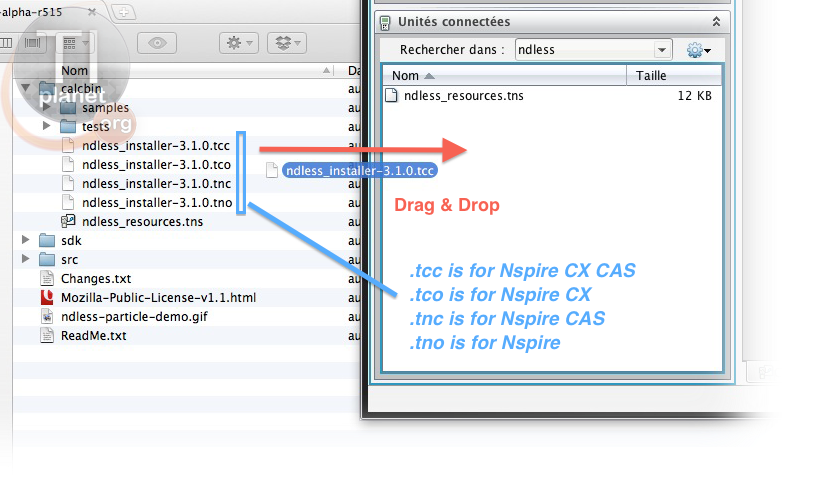
Task: Switch Finder to column view
Action: [6, 43]
